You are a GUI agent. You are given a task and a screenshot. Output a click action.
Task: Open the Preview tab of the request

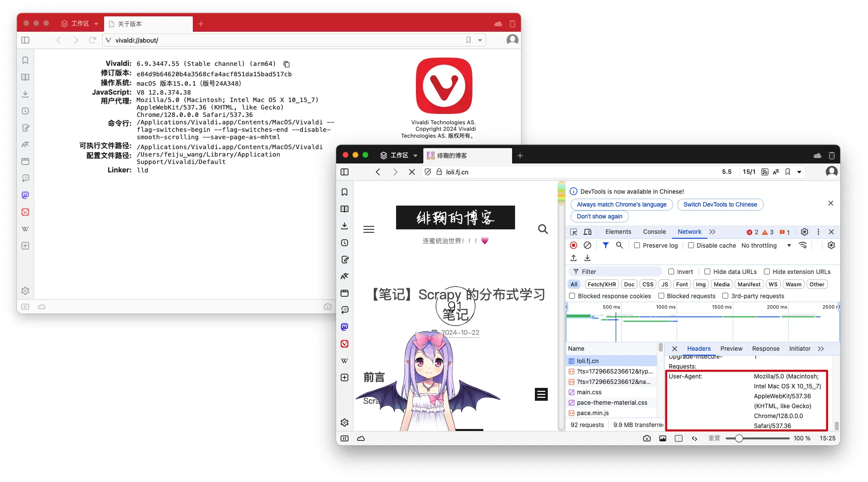(731, 349)
